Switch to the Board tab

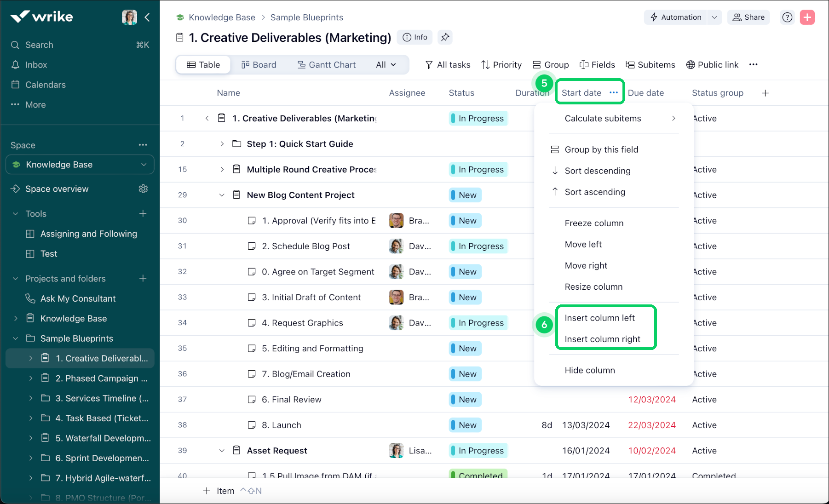click(259, 64)
